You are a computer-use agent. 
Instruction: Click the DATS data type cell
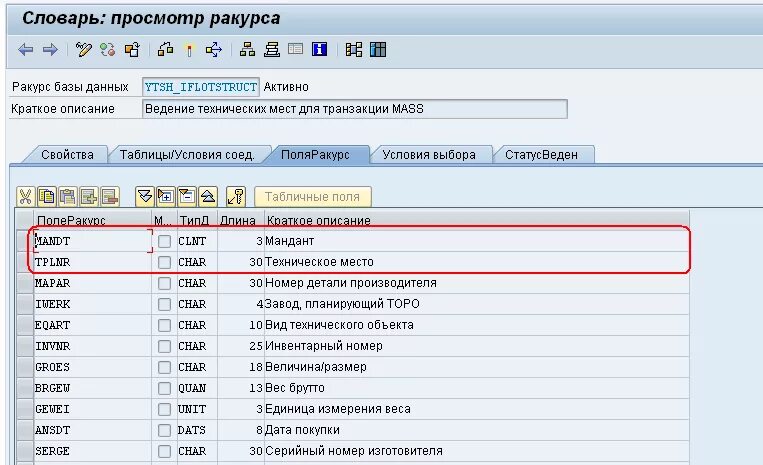pos(197,430)
